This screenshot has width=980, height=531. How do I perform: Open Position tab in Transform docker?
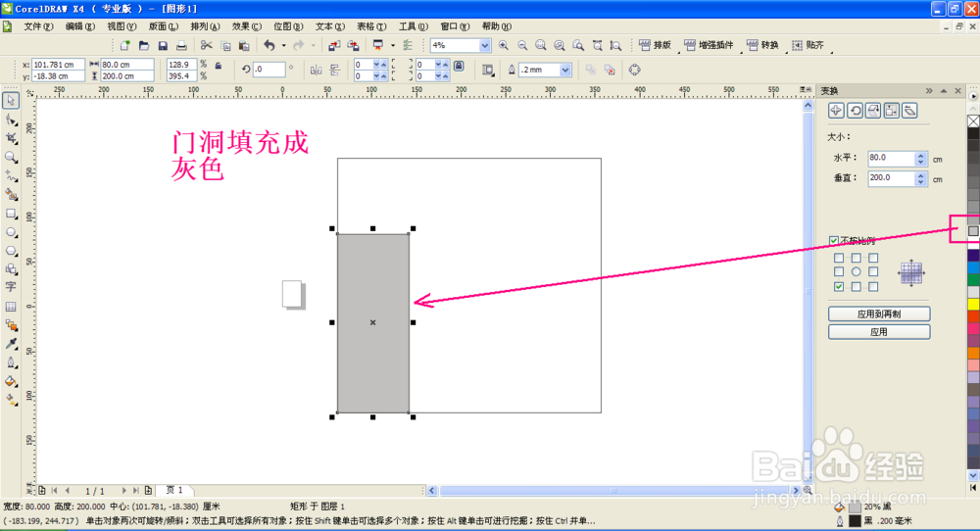[x=836, y=111]
